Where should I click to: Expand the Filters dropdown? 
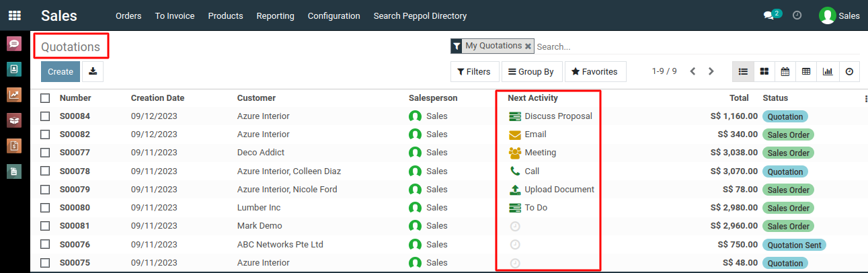point(474,71)
